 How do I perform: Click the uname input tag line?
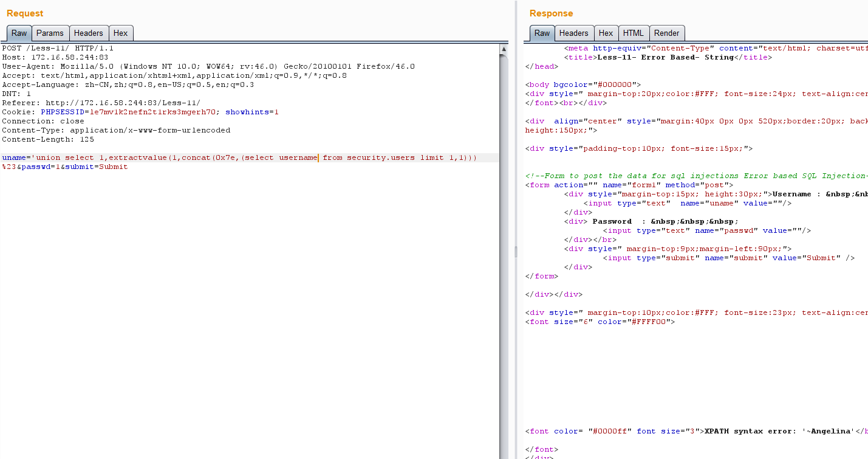tap(688, 203)
